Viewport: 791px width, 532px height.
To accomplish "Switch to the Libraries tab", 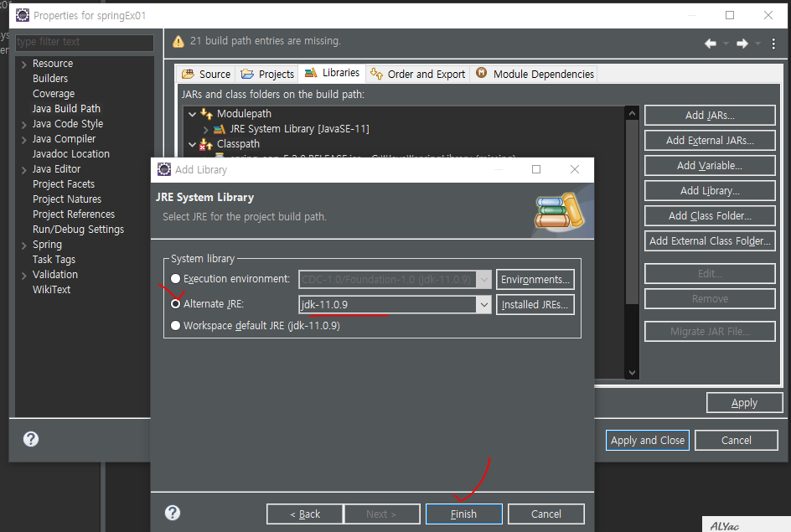I will click(332, 73).
